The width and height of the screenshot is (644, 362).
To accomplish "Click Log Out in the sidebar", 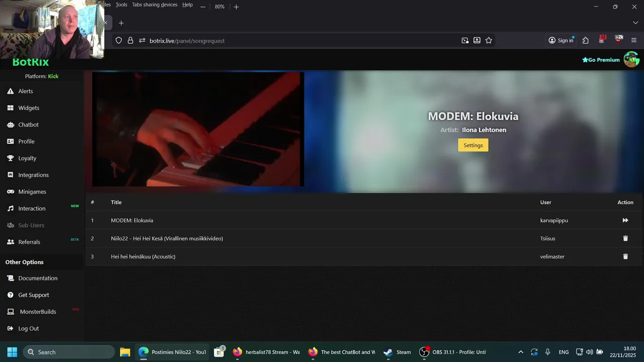I will click(x=28, y=328).
